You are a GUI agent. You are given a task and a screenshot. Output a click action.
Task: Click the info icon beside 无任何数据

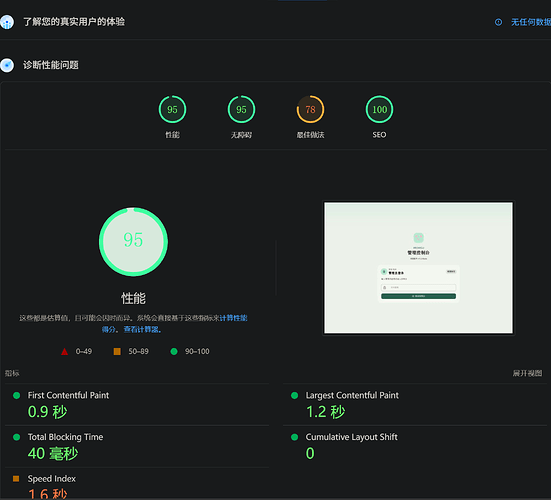point(498,22)
